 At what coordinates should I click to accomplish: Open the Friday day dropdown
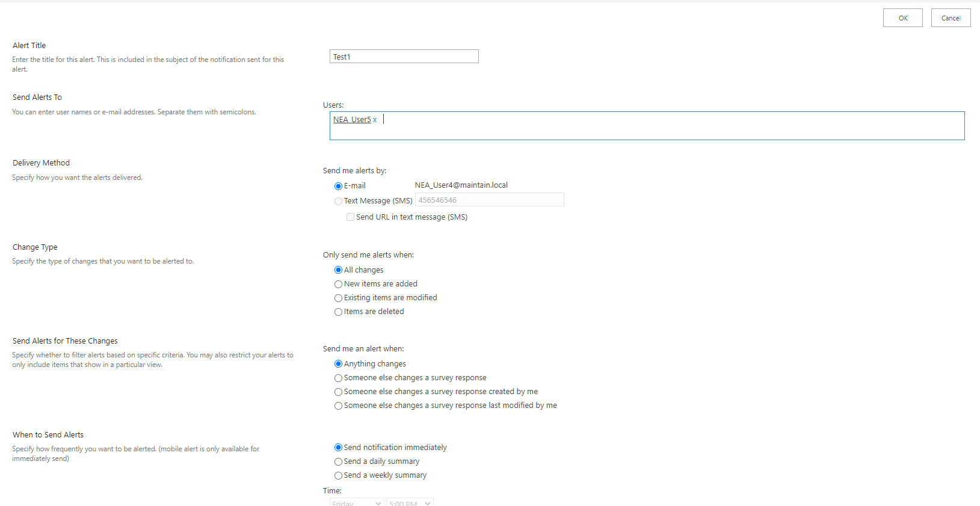(x=357, y=502)
